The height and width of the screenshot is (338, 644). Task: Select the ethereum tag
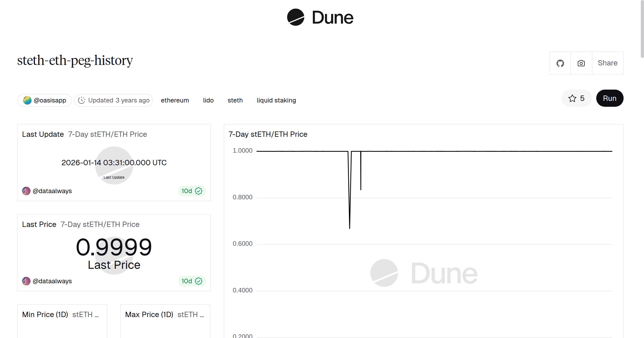pos(175,100)
